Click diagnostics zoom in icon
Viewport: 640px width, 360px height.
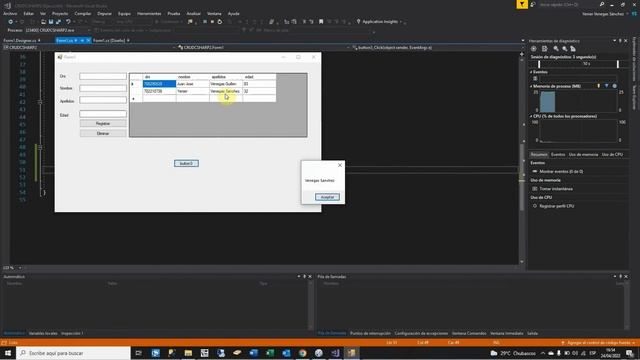point(556,49)
